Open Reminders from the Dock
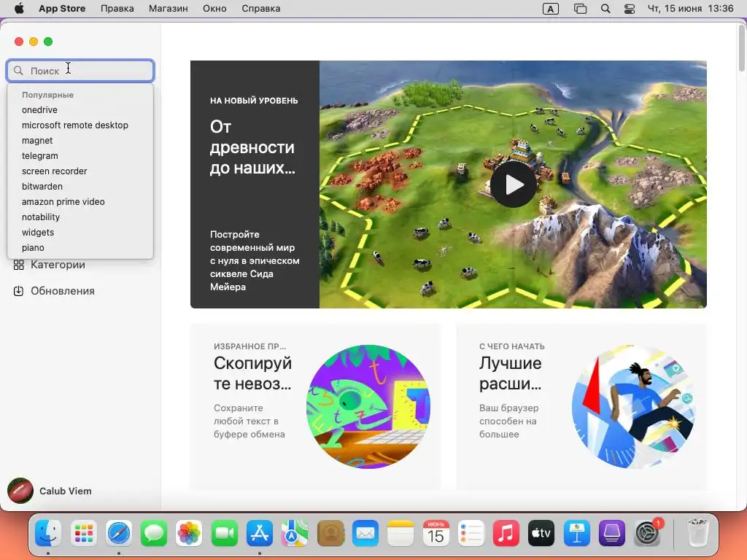Screen dimensions: 747x560 pos(471,533)
